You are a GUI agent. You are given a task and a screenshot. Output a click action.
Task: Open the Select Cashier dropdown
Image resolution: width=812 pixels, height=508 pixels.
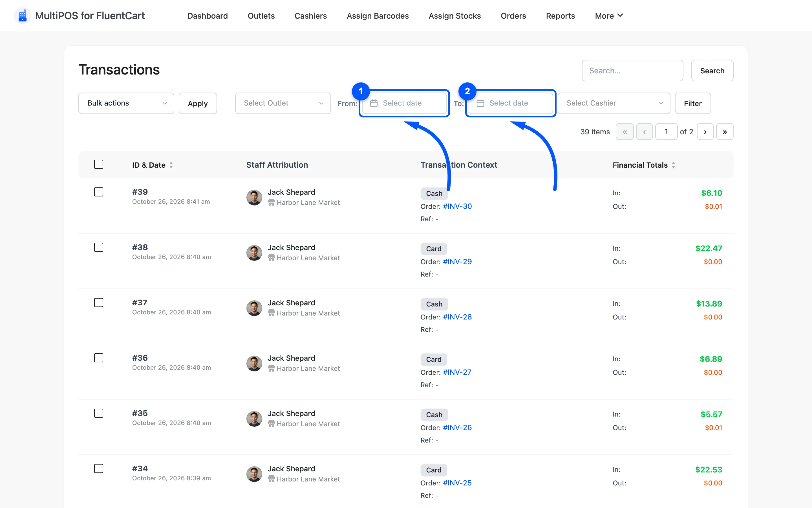click(x=614, y=103)
